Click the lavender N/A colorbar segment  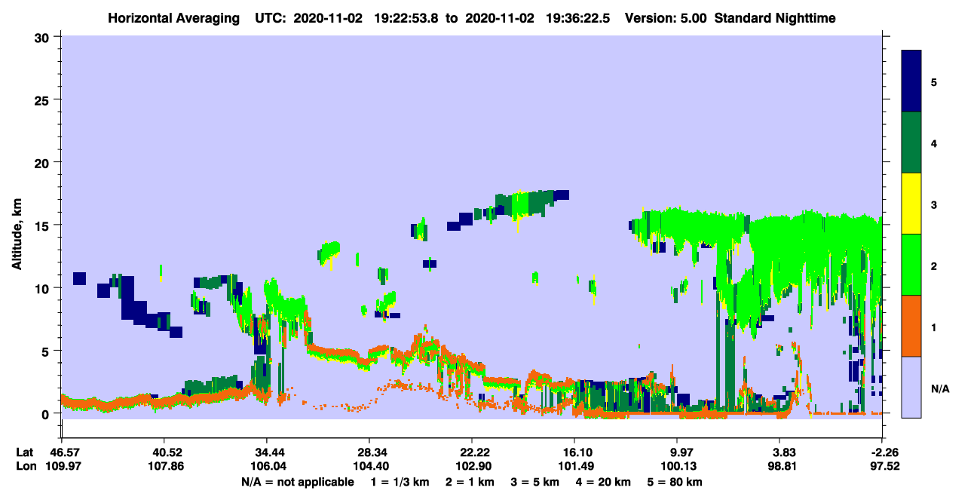coord(911,386)
